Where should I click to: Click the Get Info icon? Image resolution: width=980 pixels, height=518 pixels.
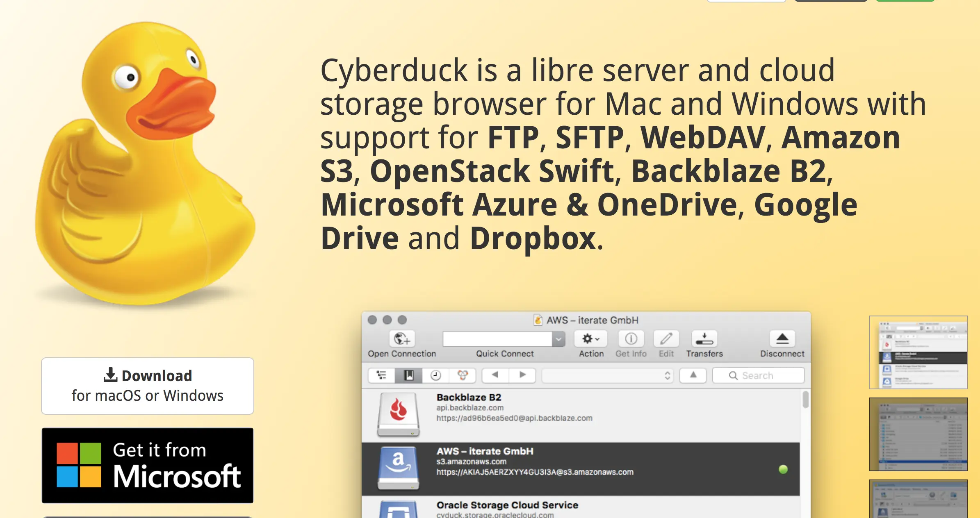pyautogui.click(x=631, y=339)
